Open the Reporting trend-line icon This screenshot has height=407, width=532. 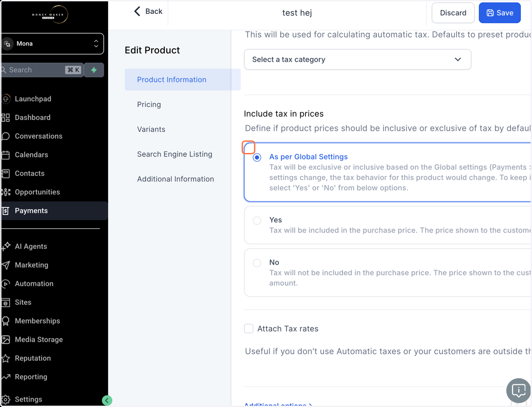[5, 377]
